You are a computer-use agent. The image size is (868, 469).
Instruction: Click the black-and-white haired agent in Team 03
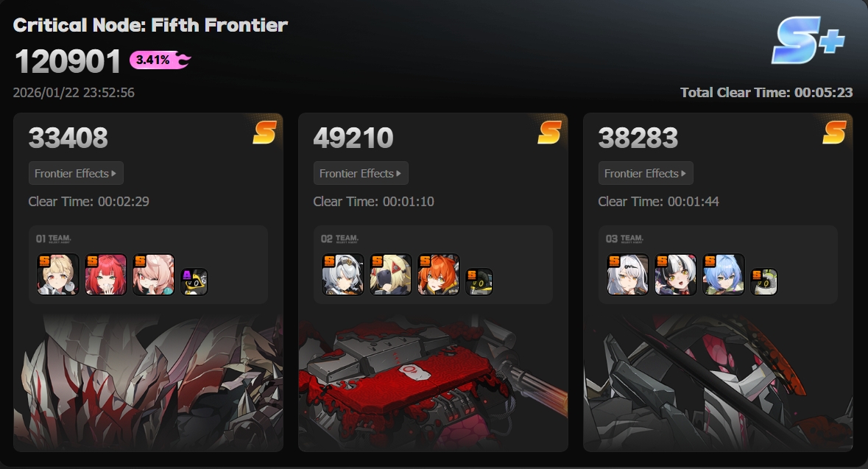click(x=675, y=275)
